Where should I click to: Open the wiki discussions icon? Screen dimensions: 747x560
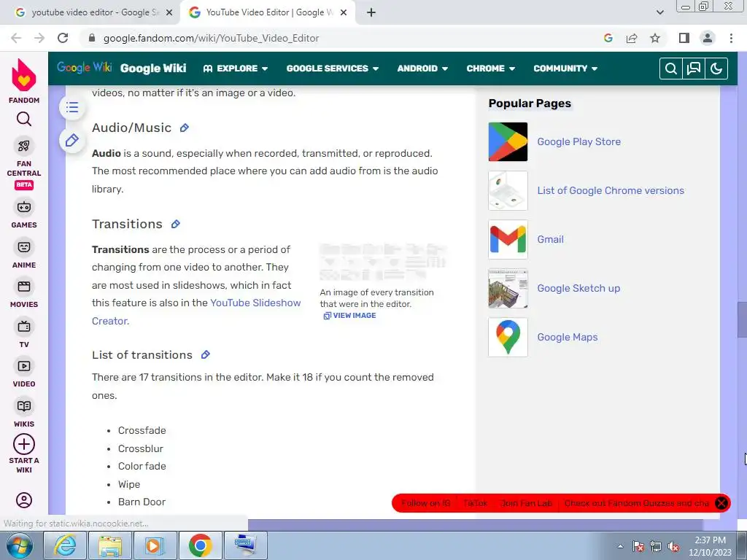click(x=694, y=69)
